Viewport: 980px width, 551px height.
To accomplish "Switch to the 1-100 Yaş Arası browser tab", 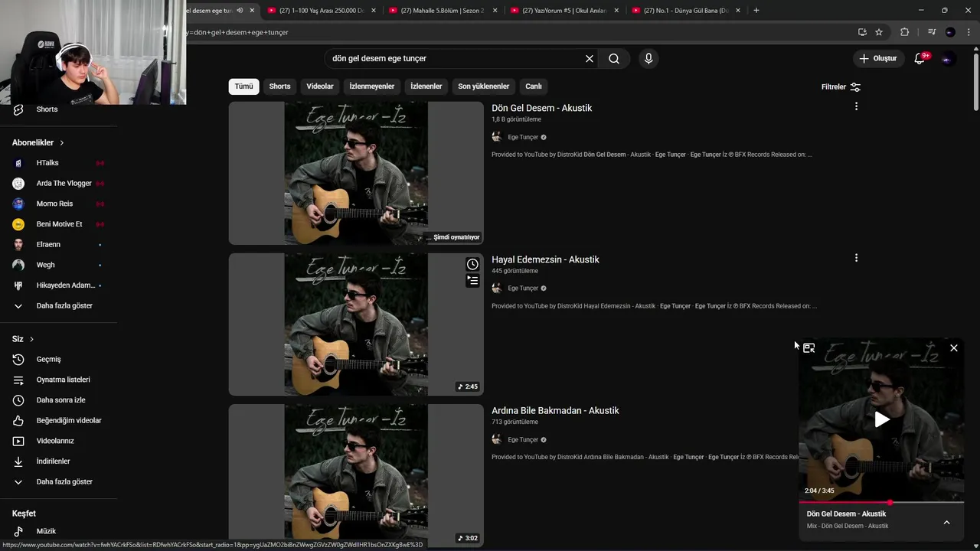I will [322, 11].
